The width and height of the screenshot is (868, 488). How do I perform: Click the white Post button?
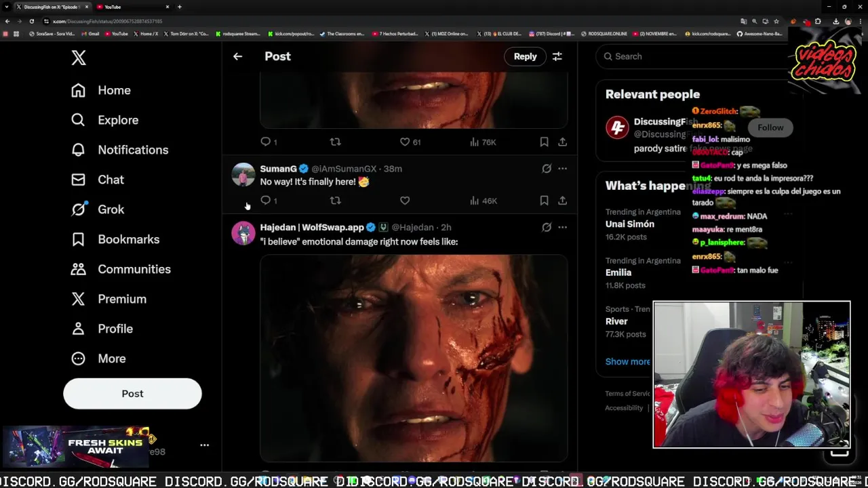click(x=132, y=394)
